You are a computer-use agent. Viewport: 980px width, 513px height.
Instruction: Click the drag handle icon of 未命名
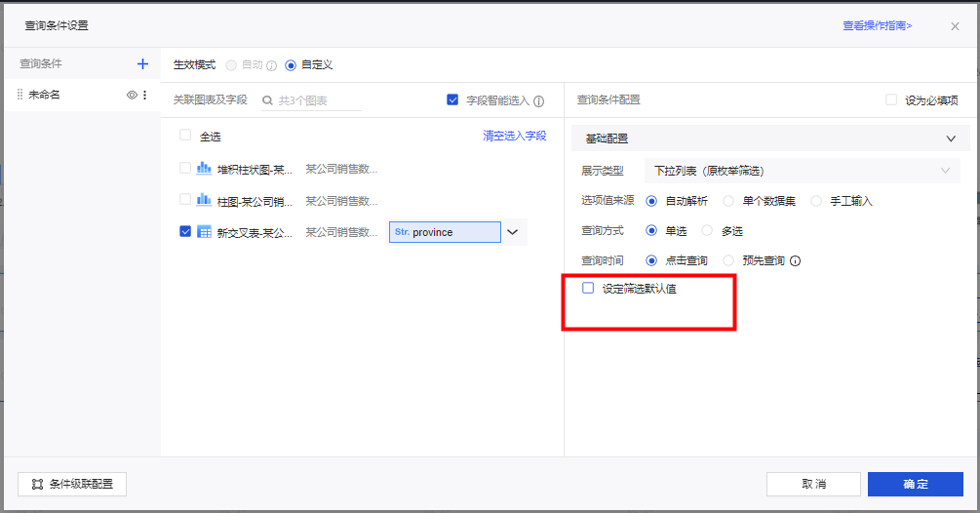click(x=20, y=95)
